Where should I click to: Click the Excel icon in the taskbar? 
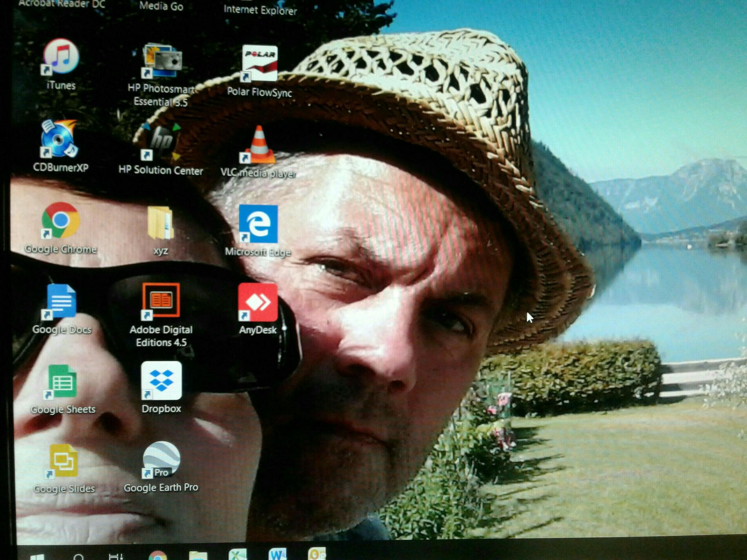point(238,554)
